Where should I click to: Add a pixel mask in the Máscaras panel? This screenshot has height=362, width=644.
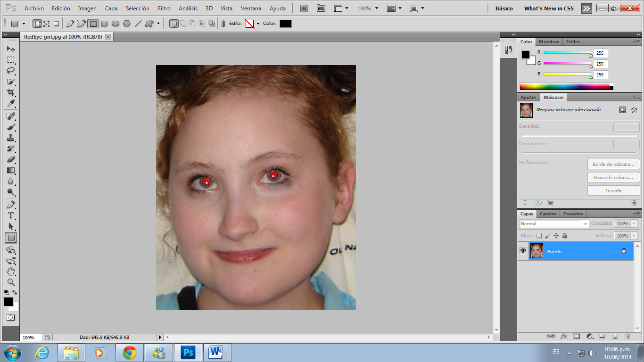click(622, 110)
